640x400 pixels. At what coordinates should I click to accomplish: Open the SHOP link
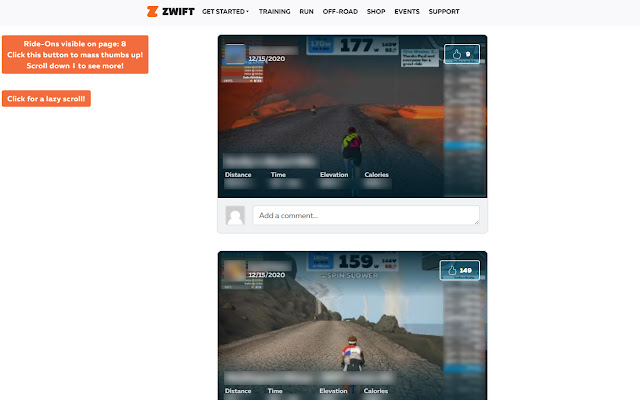pos(376,11)
